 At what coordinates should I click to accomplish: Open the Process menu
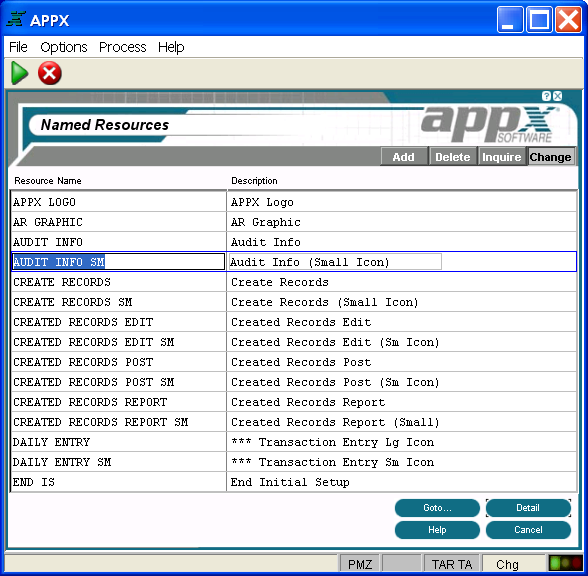click(x=123, y=47)
